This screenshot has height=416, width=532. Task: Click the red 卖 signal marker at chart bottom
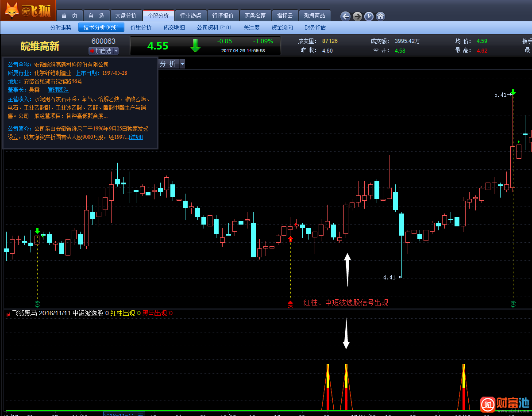tap(290, 304)
